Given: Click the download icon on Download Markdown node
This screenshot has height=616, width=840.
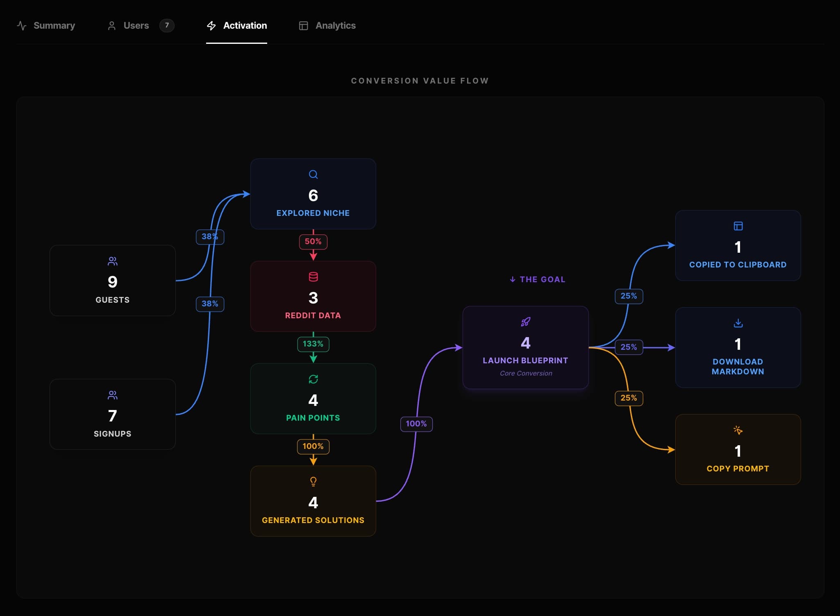Looking at the screenshot, I should point(738,323).
